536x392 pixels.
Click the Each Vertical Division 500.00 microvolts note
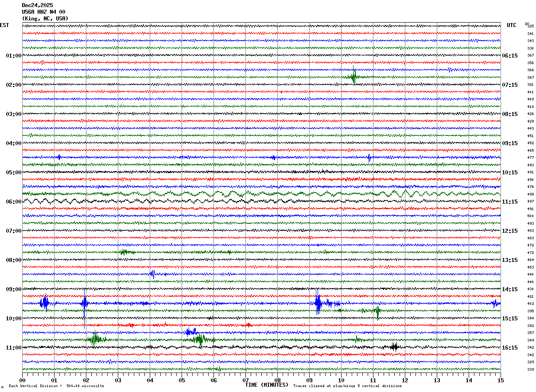[56, 386]
